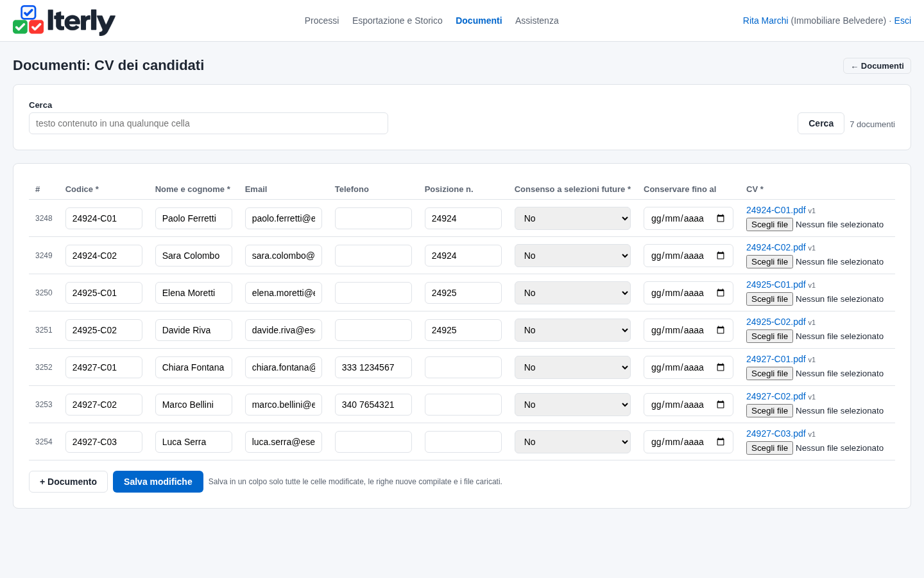Expand Consenso dropdown for Sara Colombo

572,256
